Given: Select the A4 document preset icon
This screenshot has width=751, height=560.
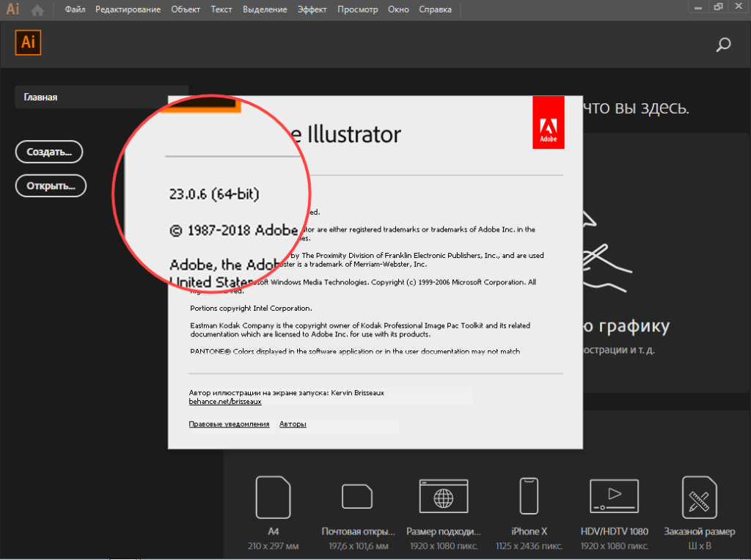Looking at the screenshot, I should pyautogui.click(x=273, y=497).
